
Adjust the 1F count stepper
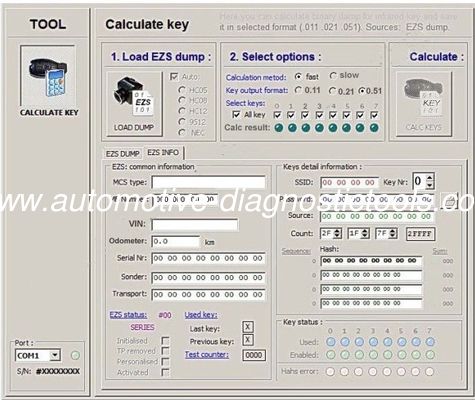coord(365,234)
